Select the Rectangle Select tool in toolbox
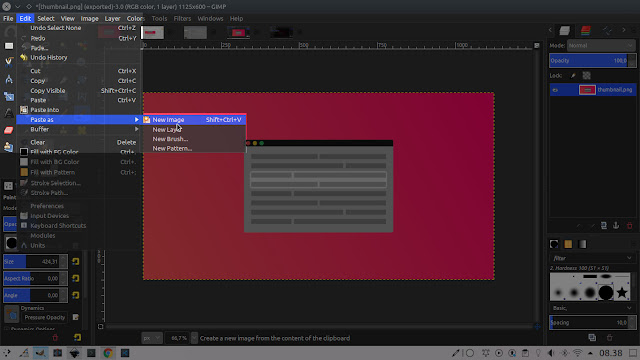 click(9, 46)
